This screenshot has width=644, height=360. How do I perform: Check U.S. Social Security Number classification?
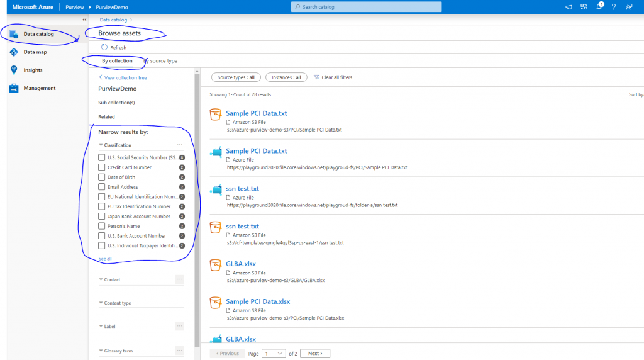point(101,157)
